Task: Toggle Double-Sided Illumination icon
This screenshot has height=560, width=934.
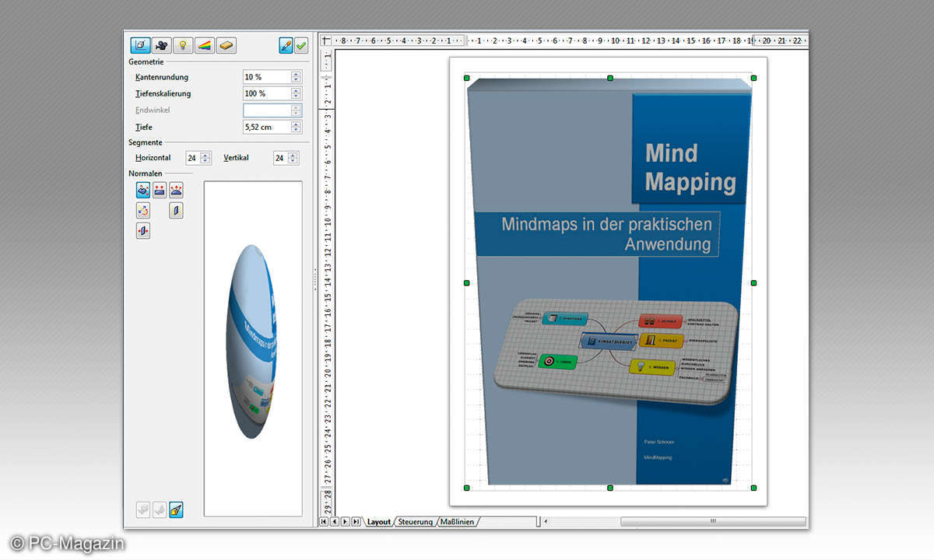Action: tap(177, 210)
